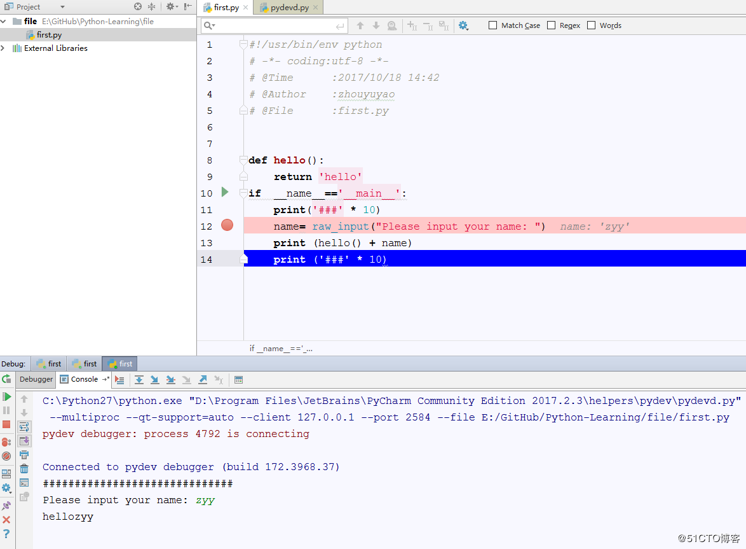The image size is (746, 549).
Task: Toggle Pin Tab icon
Action: click(x=7, y=506)
